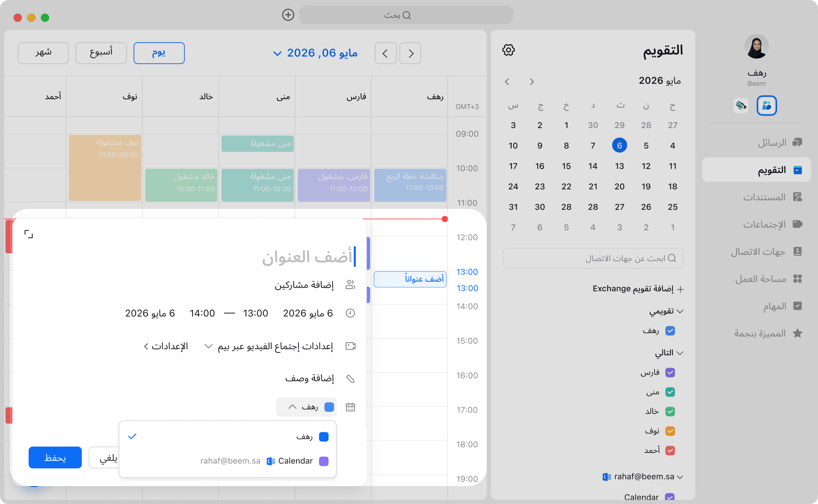Click the calendar icon beside the رهف selector

coord(350,407)
